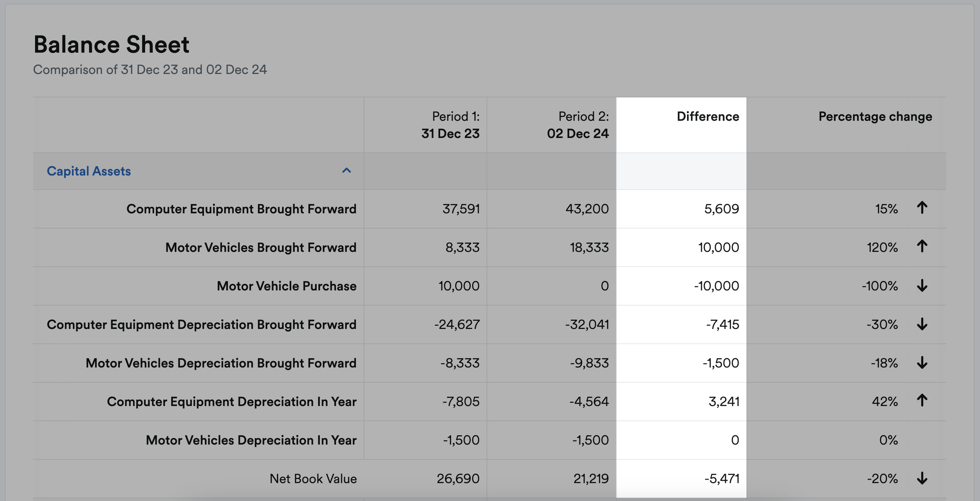Click the 26,690 Net Book Value figure
This screenshot has width=980, height=501.
click(x=458, y=479)
